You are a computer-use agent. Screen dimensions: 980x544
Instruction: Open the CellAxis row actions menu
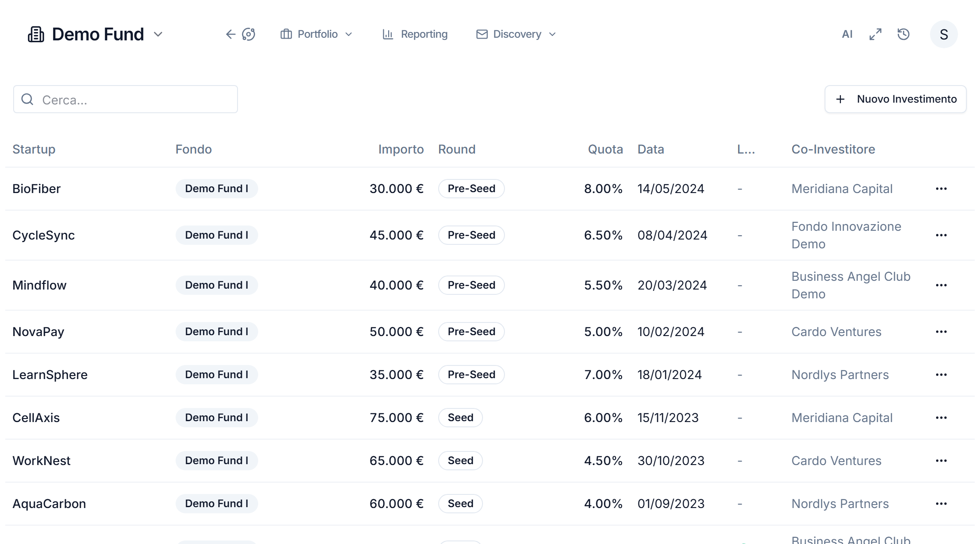(941, 418)
